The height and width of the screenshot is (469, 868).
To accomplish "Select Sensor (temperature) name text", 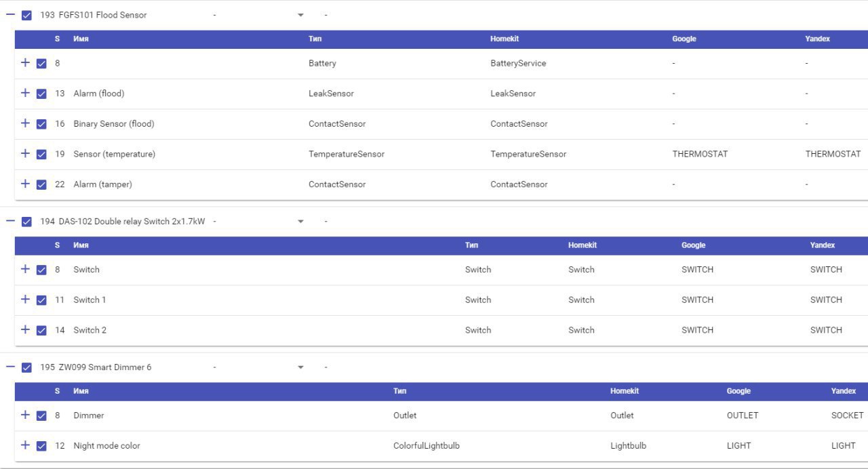I will tap(115, 155).
